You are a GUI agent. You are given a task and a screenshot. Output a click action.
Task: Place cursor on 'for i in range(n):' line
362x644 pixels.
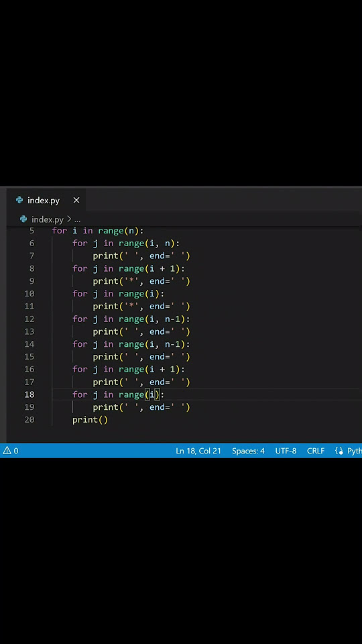click(98, 231)
